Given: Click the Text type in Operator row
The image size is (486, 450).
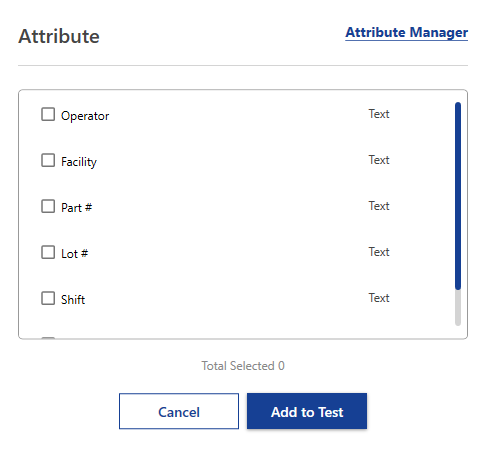Looking at the screenshot, I should (379, 114).
